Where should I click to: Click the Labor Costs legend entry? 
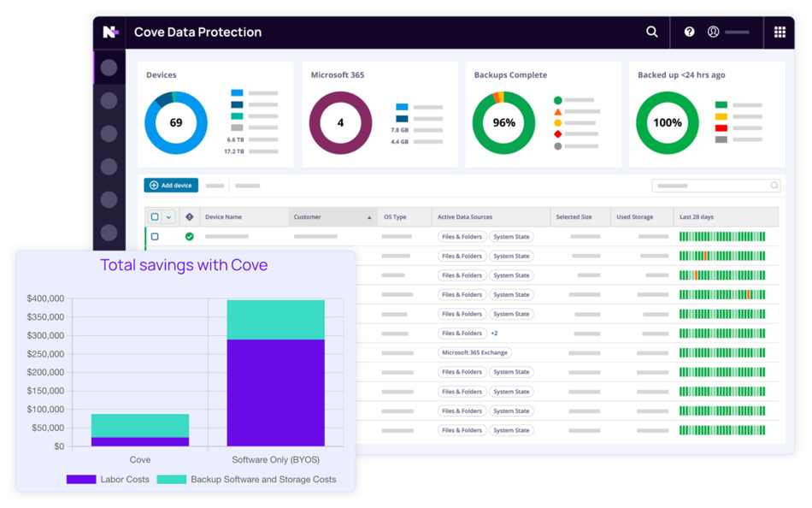108,480
